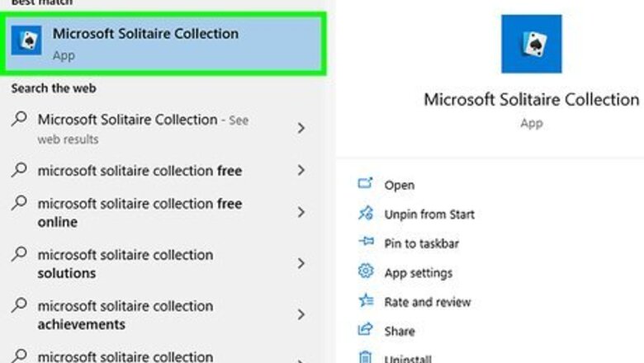Viewport: 644px width, 363px height.
Task: Click the App settings gear icon
Action: [x=366, y=271]
